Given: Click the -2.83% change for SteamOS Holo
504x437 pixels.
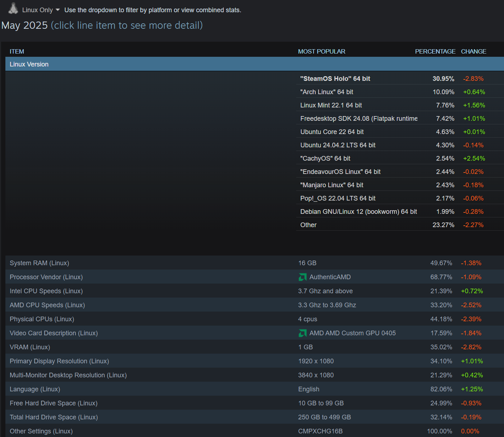Looking at the screenshot, I should pos(473,78).
